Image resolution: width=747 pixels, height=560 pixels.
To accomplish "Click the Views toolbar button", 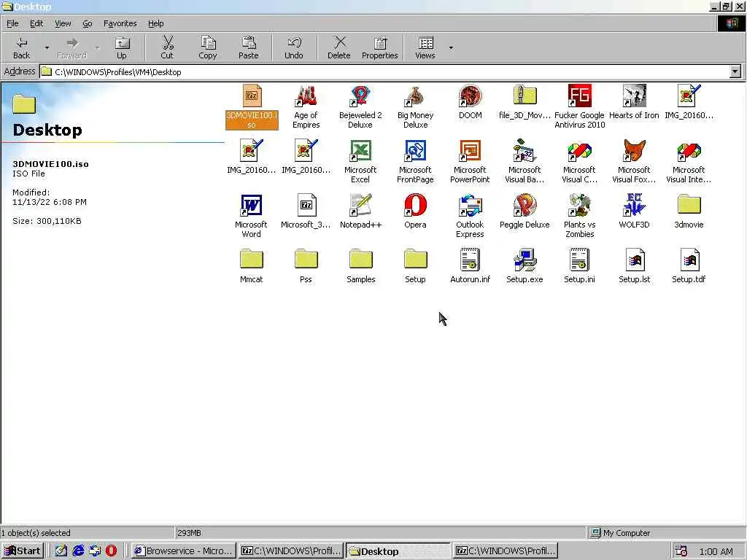I will (425, 47).
